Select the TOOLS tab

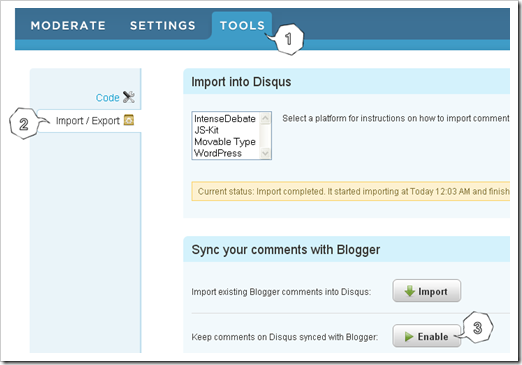point(242,26)
